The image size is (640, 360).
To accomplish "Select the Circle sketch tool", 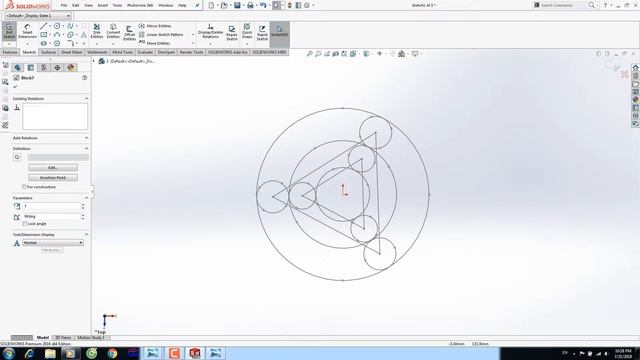I will tap(57, 26).
